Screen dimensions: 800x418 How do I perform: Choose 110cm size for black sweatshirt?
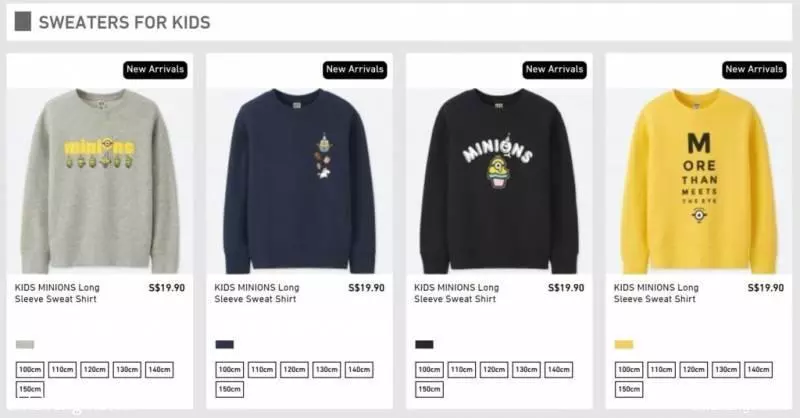[462, 370]
